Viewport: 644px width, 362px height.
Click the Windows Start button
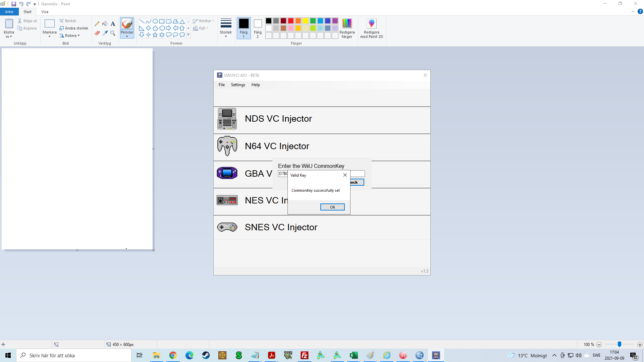tap(8, 355)
